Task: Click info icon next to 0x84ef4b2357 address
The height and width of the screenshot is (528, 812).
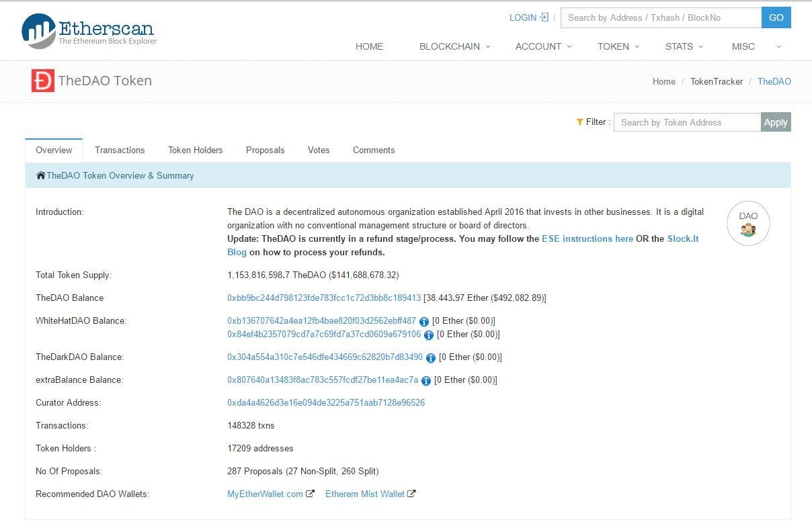Action: 429,335
